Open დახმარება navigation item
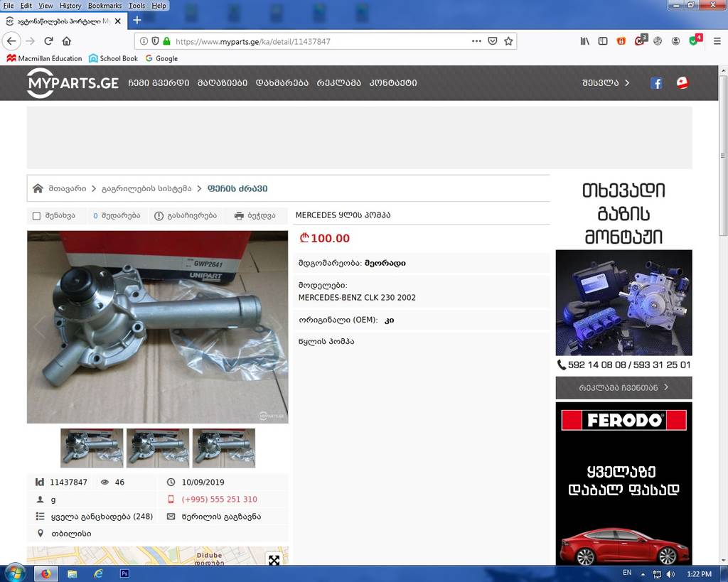Screen dimensions: 728x582 point(282,83)
